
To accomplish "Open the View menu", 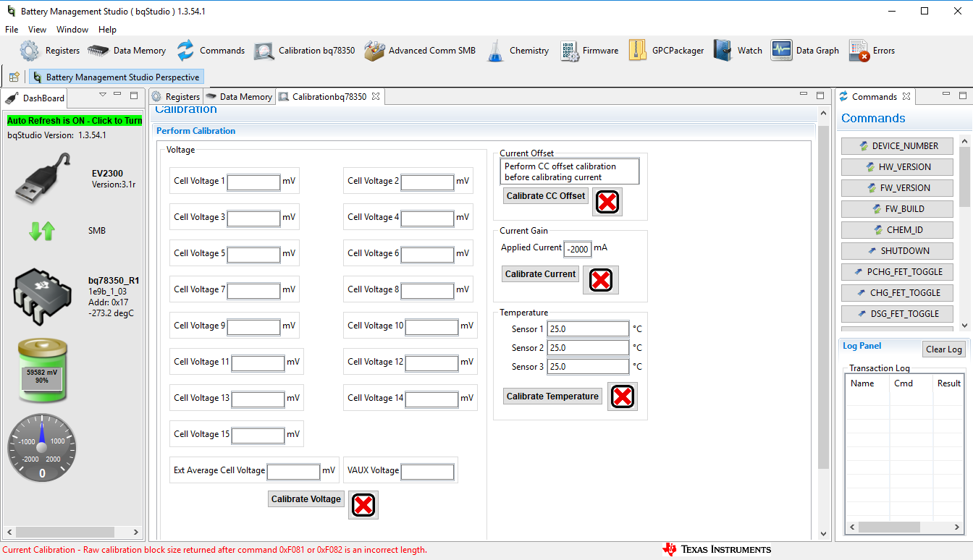I will pyautogui.click(x=37, y=30).
